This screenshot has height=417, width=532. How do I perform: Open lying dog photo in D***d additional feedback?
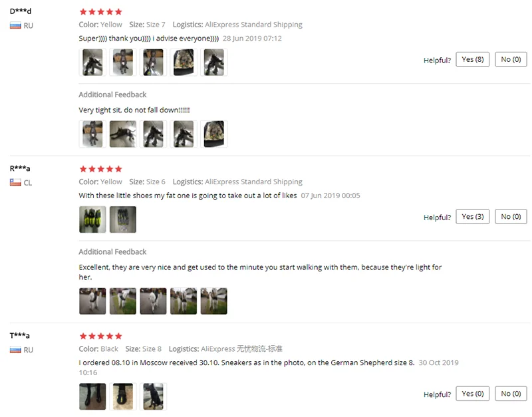pos(123,134)
